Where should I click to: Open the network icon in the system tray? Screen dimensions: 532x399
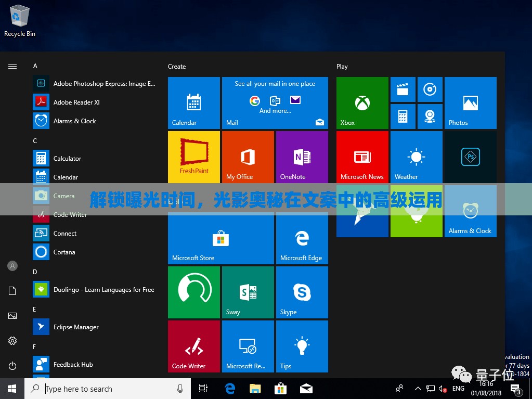click(x=431, y=389)
